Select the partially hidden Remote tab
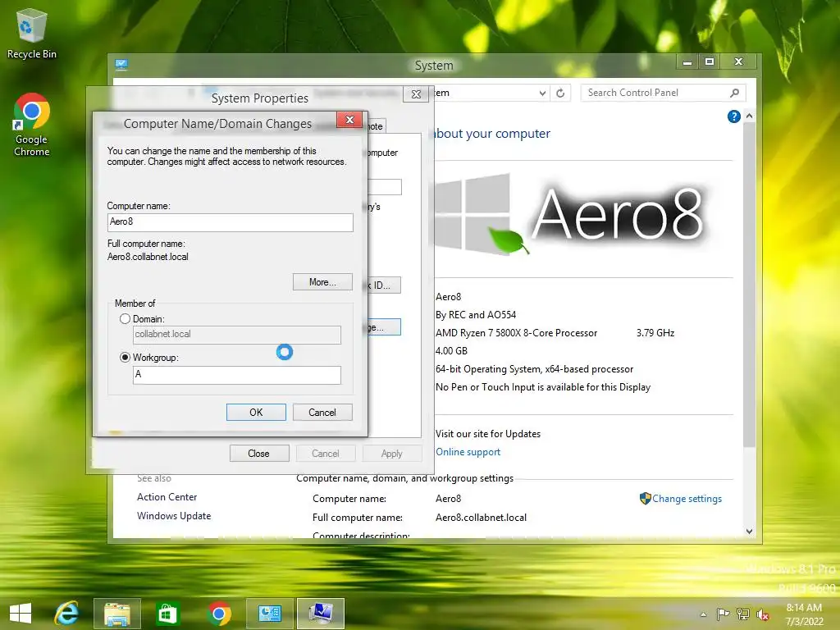The height and width of the screenshot is (630, 840). (x=377, y=126)
